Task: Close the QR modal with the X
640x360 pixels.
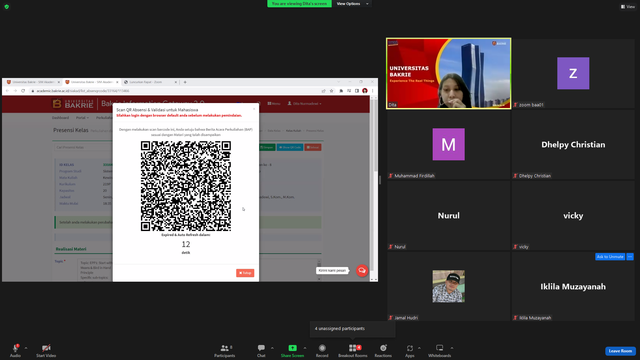Action: tap(254, 109)
